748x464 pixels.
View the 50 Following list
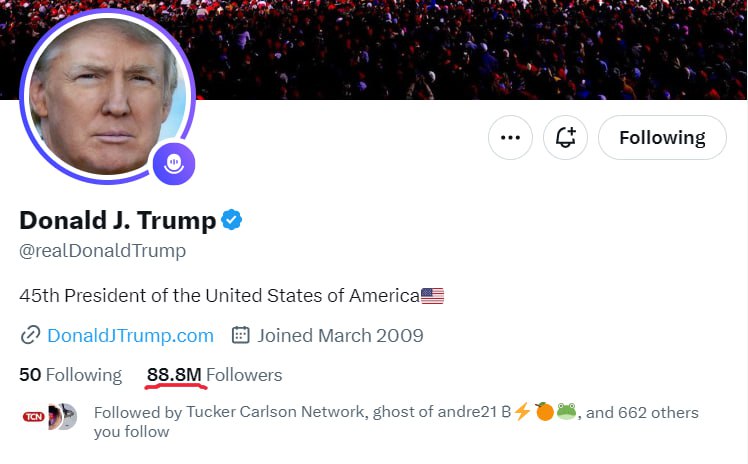tap(71, 375)
